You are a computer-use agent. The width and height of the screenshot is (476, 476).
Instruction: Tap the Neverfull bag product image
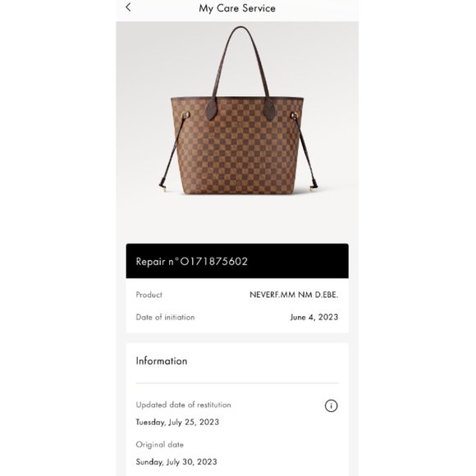coord(238,111)
